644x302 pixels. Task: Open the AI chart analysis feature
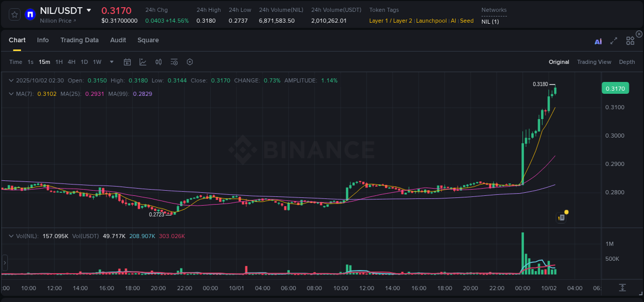(598, 41)
